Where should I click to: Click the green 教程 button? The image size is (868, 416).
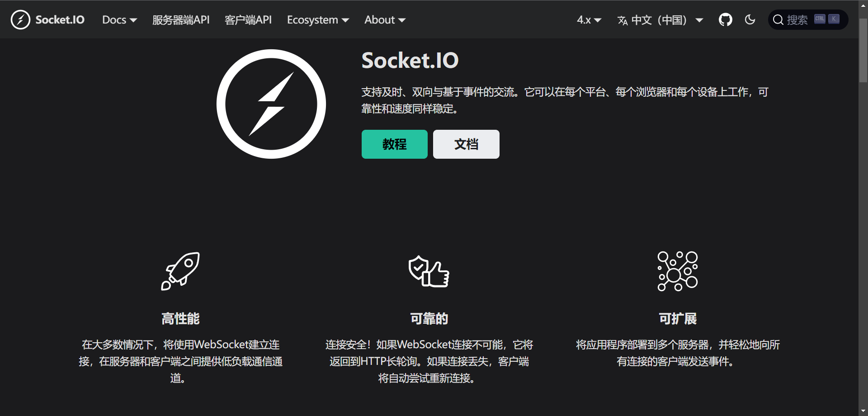395,144
